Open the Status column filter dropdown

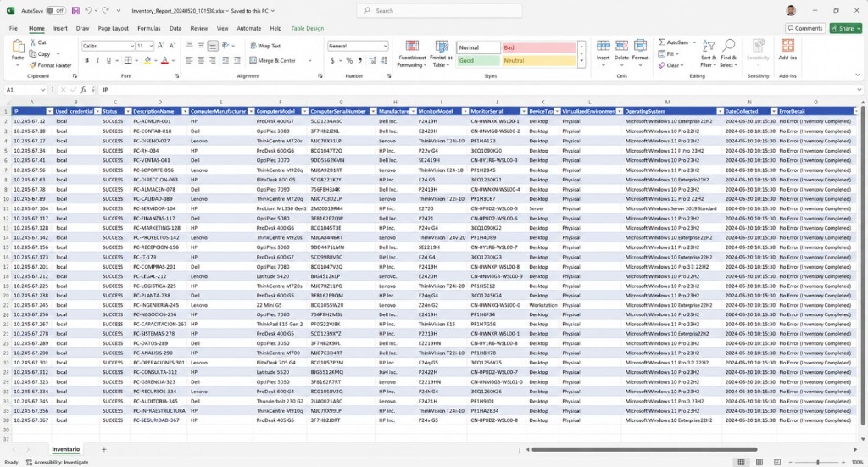[128, 111]
